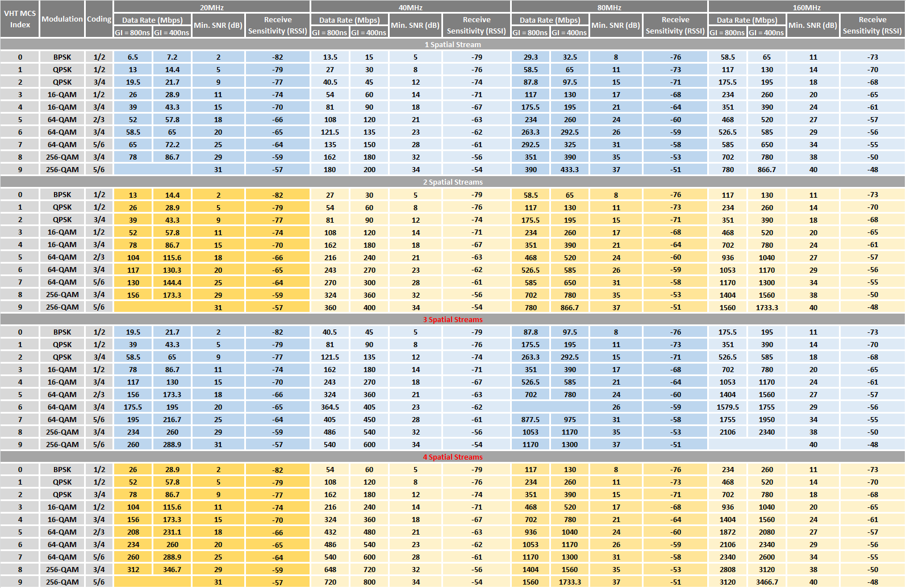The height and width of the screenshot is (588, 906).
Task: Click 'GI = 800ns' subheader under 80MHz
Action: click(x=530, y=32)
